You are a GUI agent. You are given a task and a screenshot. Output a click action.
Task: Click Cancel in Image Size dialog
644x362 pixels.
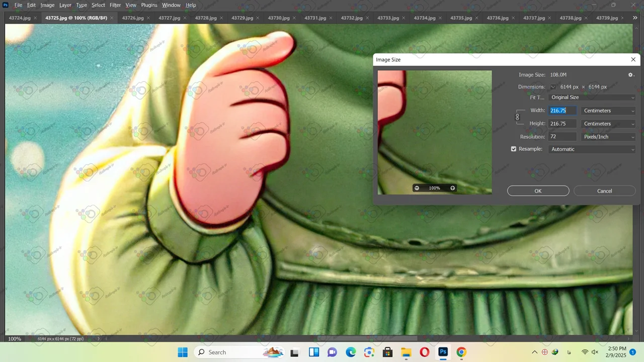tap(604, 191)
